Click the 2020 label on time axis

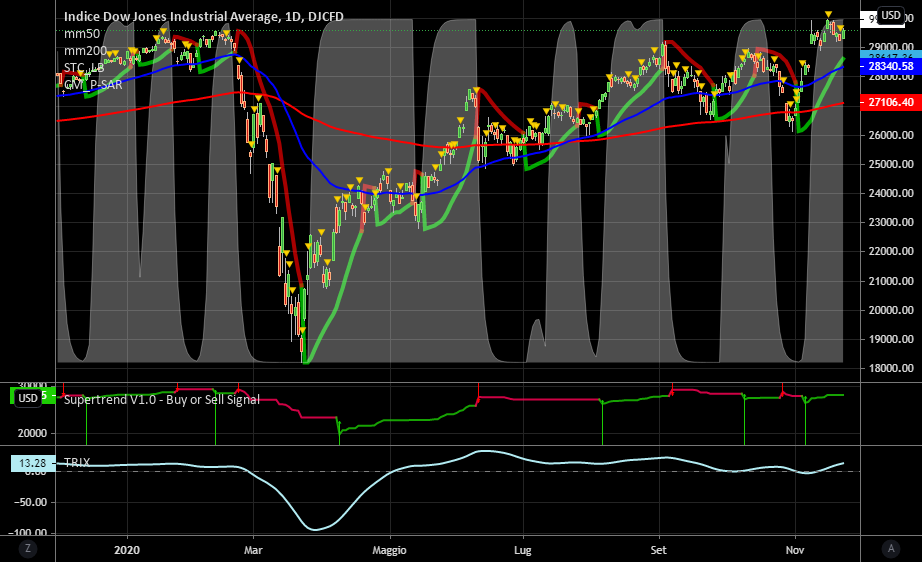pos(127,550)
